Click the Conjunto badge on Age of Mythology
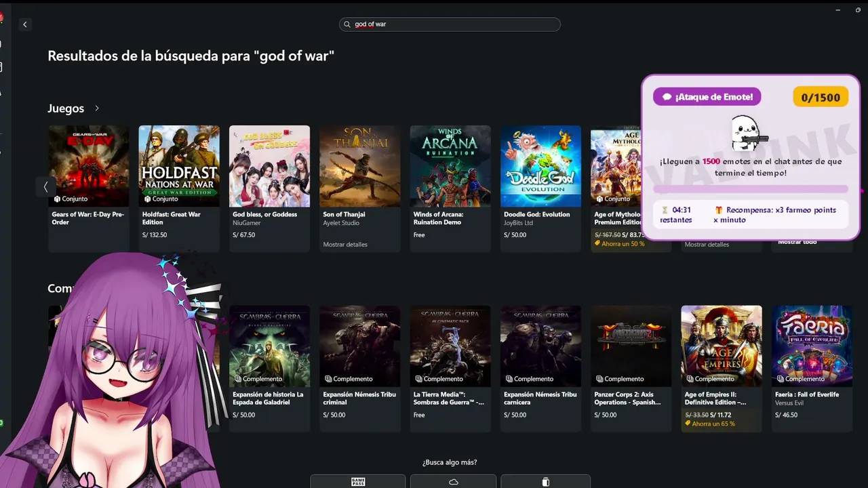The image size is (868, 488). point(613,199)
